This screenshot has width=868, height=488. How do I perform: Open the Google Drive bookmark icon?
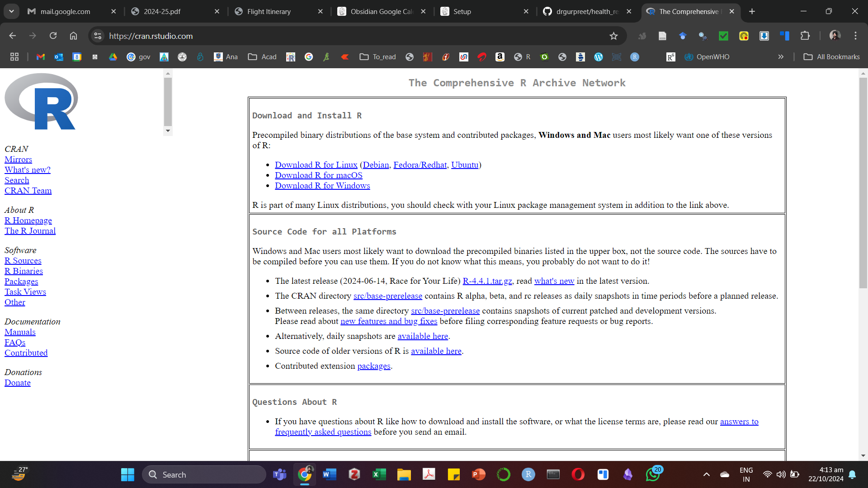[x=113, y=57]
